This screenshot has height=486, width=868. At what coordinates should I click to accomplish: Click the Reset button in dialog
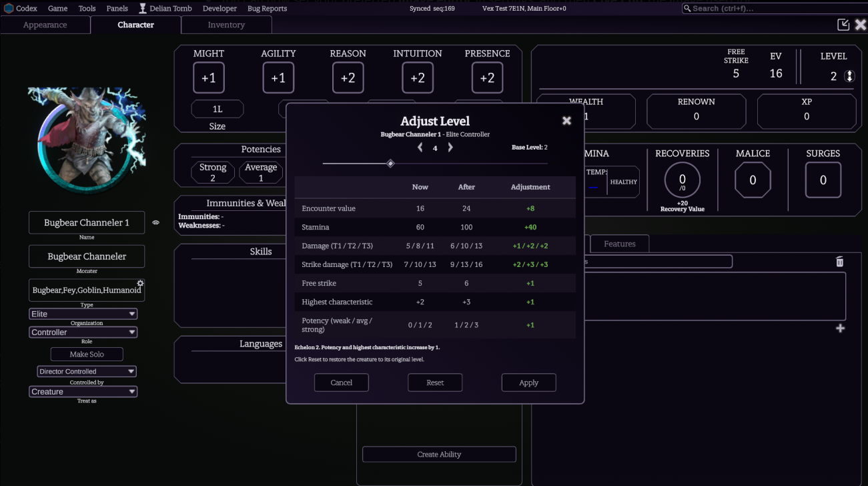pos(435,383)
